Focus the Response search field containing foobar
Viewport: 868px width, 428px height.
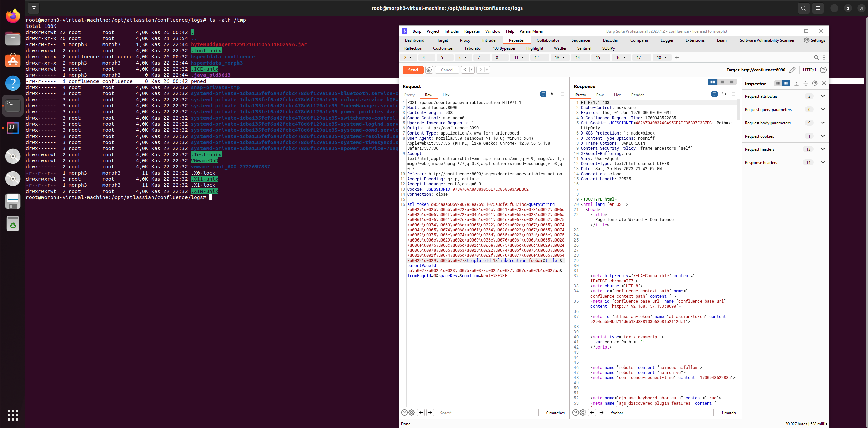pyautogui.click(x=661, y=413)
